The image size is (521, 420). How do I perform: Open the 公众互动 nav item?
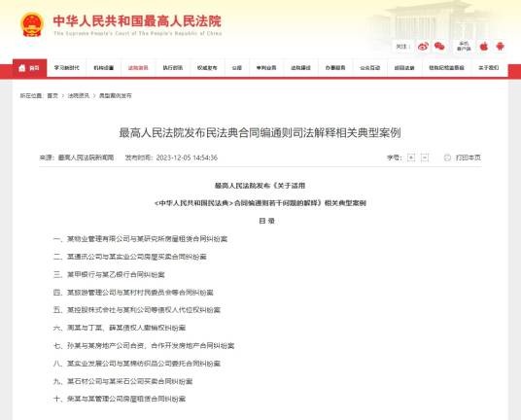[369, 68]
